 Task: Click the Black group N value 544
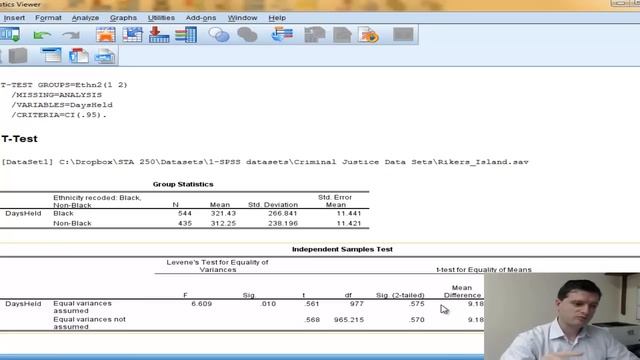(x=185, y=213)
